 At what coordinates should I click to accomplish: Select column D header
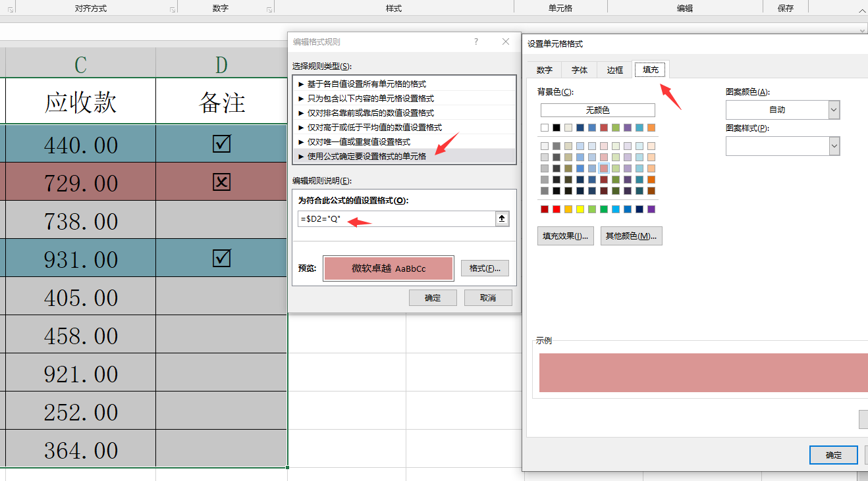222,64
